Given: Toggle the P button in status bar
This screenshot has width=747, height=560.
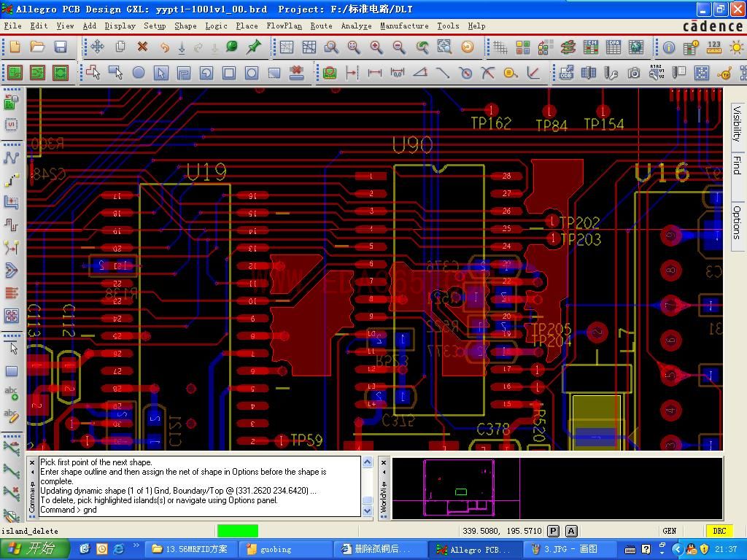Looking at the screenshot, I should [x=553, y=531].
